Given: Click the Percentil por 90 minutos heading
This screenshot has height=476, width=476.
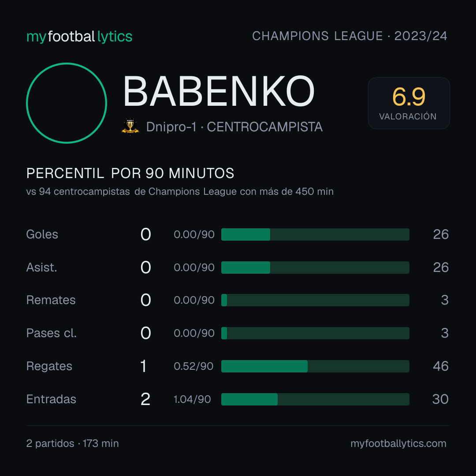Looking at the screenshot, I should (x=130, y=173).
